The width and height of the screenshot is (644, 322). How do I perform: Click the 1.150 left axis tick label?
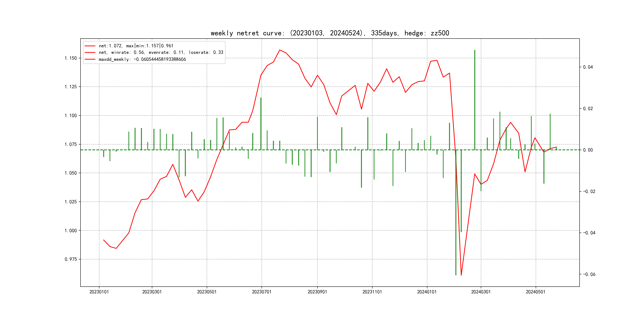71,58
